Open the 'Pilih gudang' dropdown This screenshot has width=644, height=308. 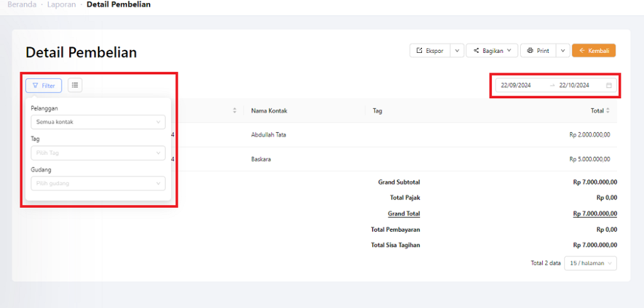[x=98, y=183]
